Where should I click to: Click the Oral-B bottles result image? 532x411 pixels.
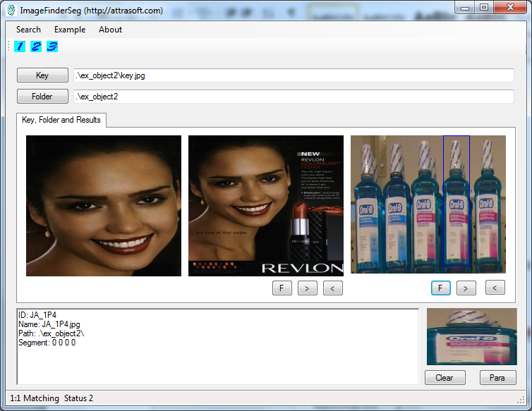click(428, 204)
